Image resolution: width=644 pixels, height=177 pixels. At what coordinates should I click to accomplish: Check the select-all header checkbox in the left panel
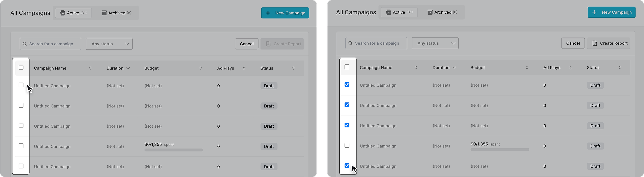pyautogui.click(x=21, y=67)
